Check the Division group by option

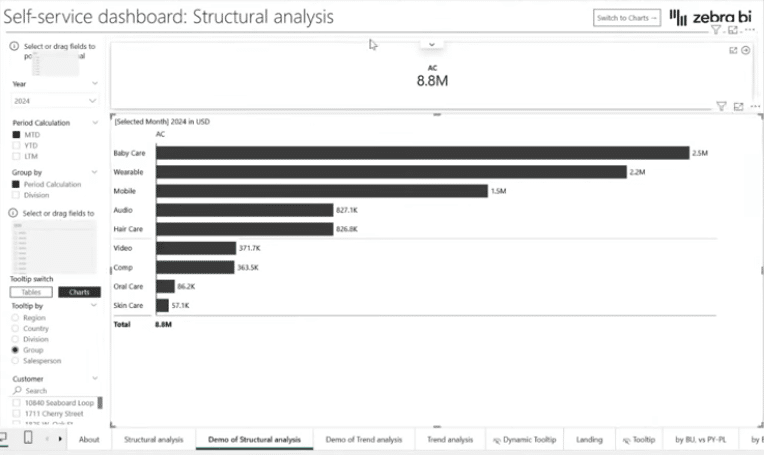coord(16,195)
